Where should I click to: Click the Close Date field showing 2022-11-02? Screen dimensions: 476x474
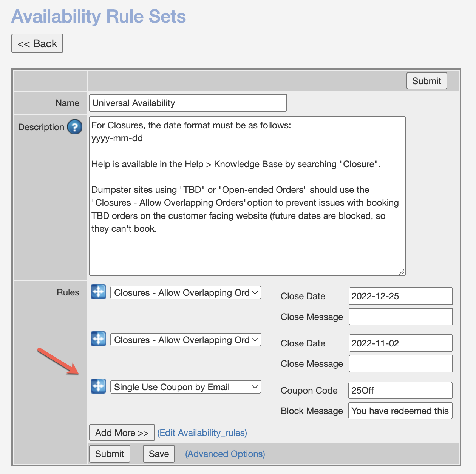click(x=400, y=343)
